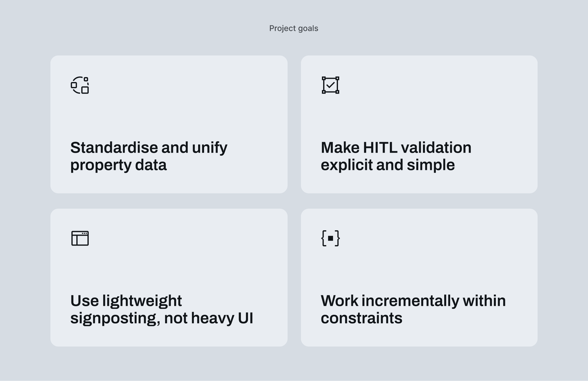This screenshot has height=381, width=588.
Task: Click the word 'Standardise' in the first card
Action: (114, 148)
